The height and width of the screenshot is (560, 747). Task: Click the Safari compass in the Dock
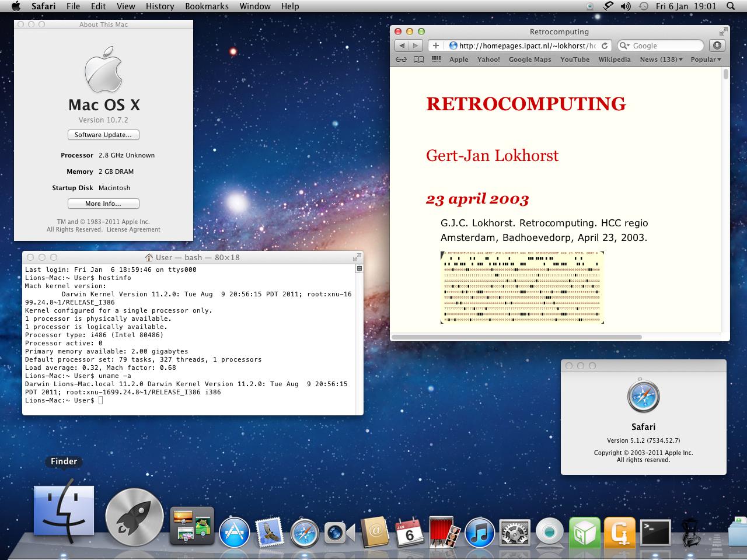[305, 532]
